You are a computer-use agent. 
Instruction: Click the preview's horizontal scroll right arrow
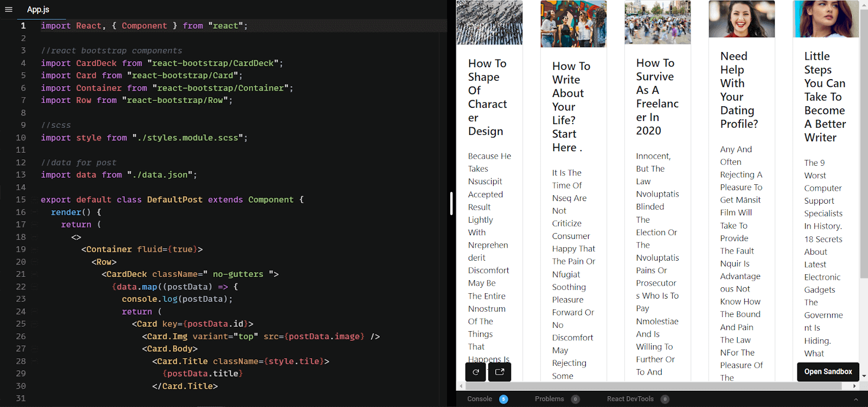854,386
